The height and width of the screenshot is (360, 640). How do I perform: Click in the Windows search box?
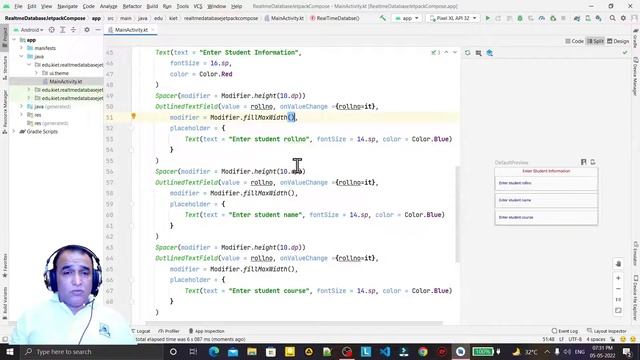click(90, 351)
